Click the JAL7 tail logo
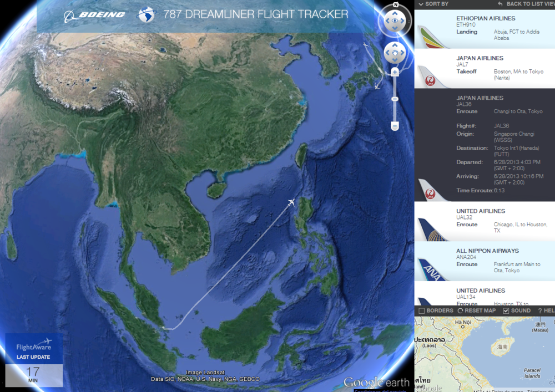 432,77
